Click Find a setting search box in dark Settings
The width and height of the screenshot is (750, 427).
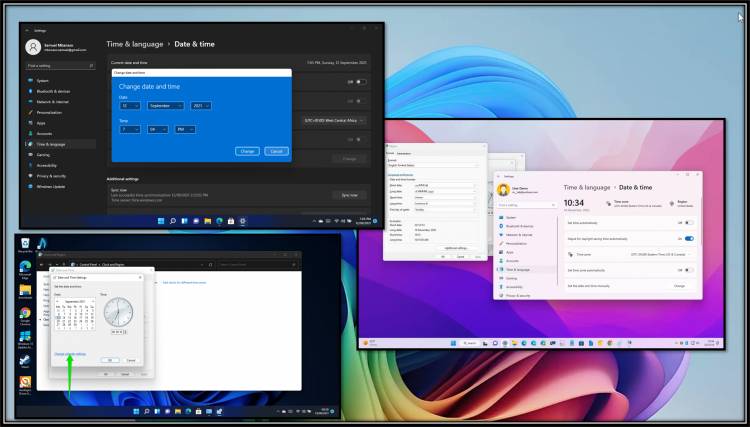[60, 66]
